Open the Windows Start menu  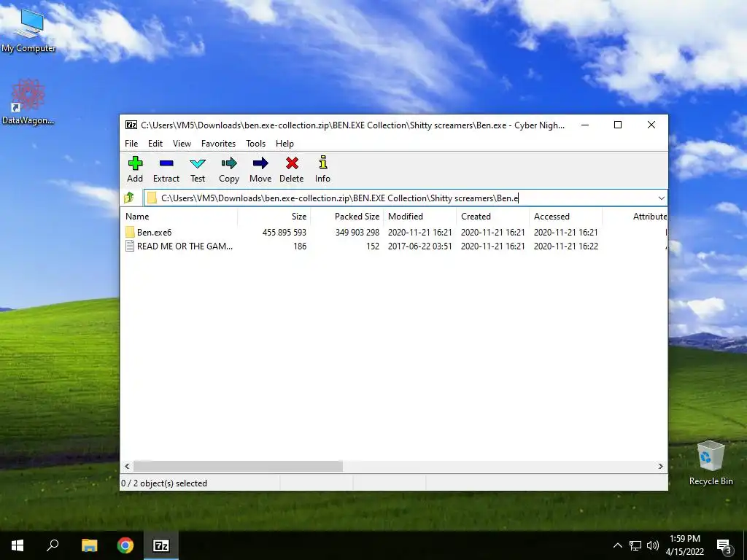click(18, 545)
